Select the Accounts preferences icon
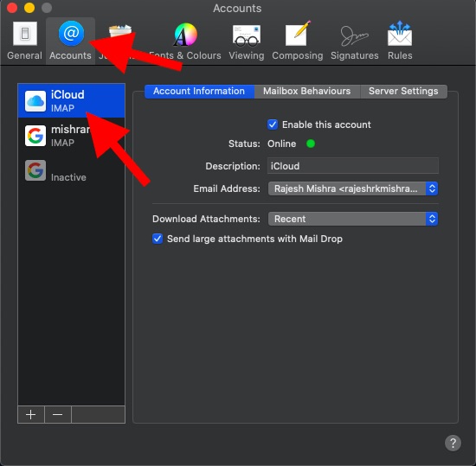The width and height of the screenshot is (476, 466). (70, 41)
